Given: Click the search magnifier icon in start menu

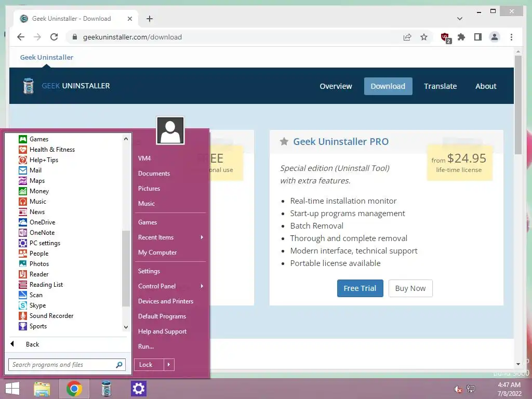Looking at the screenshot, I should (x=119, y=365).
